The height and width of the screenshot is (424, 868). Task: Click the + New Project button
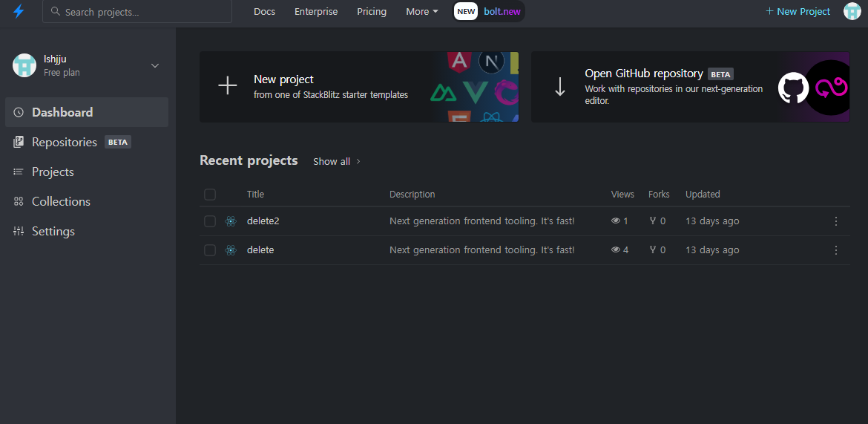pos(798,11)
